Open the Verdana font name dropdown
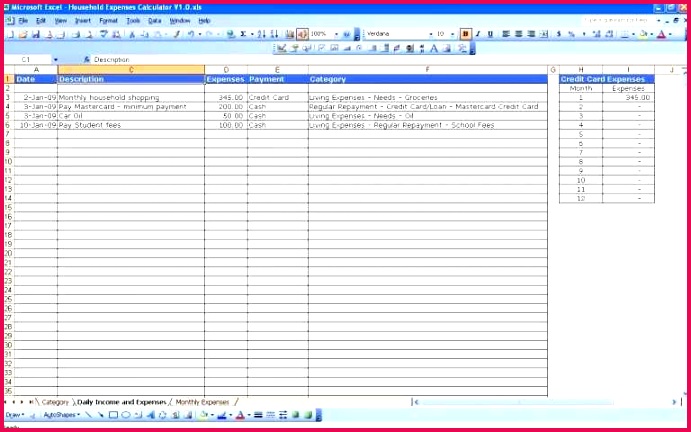 pos(431,34)
